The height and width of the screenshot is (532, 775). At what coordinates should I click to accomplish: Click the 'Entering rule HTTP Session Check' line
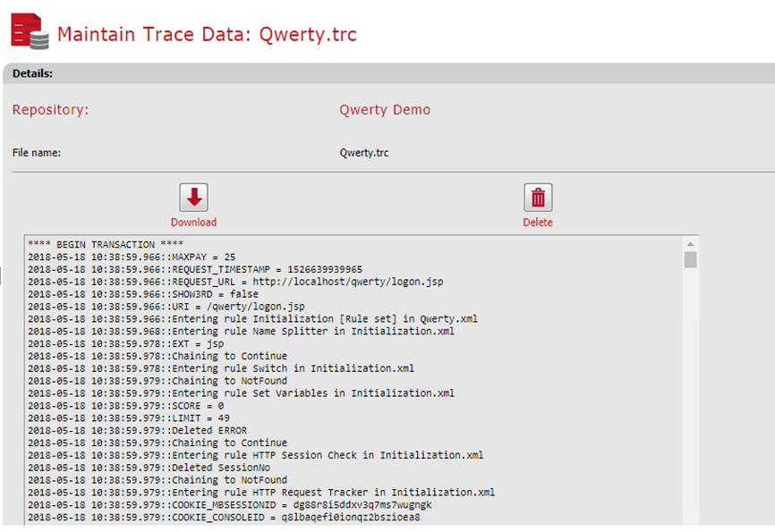(x=255, y=455)
